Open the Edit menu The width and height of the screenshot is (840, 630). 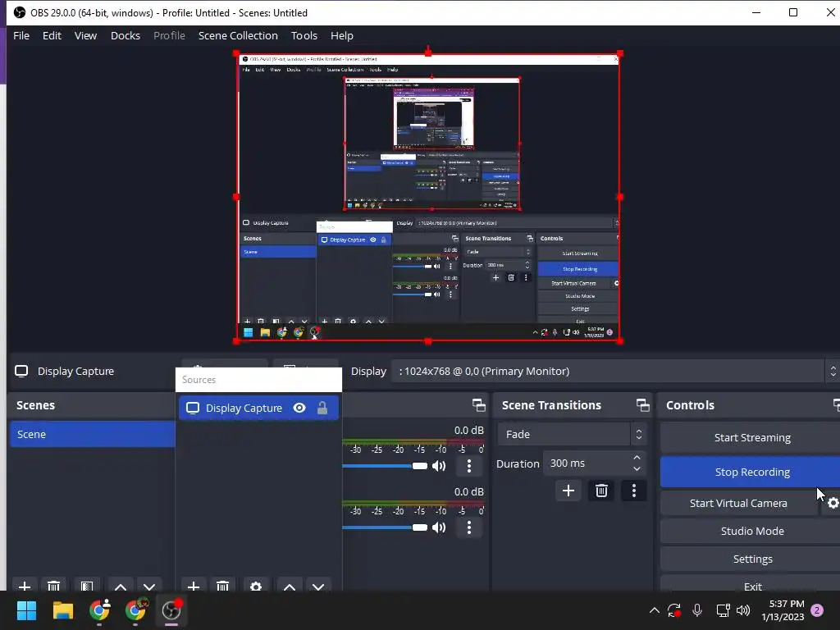pos(52,36)
